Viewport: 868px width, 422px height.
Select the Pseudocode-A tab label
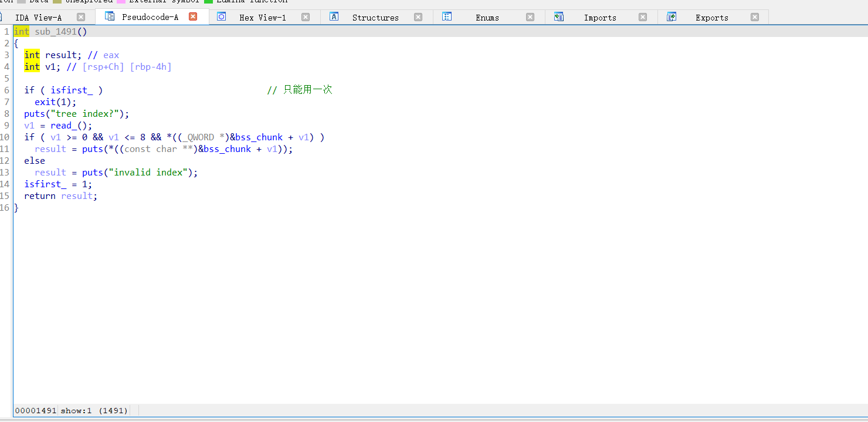tap(150, 18)
